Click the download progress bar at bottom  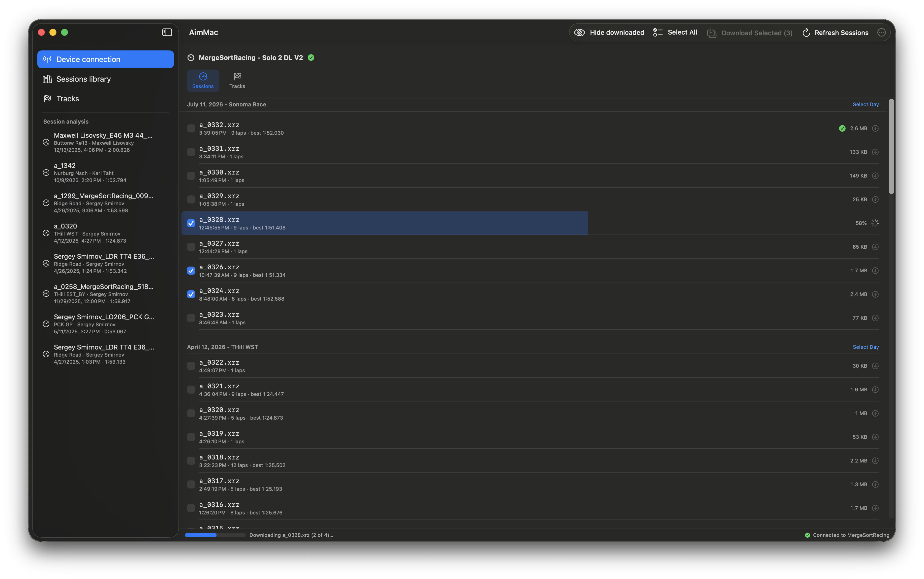click(215, 535)
